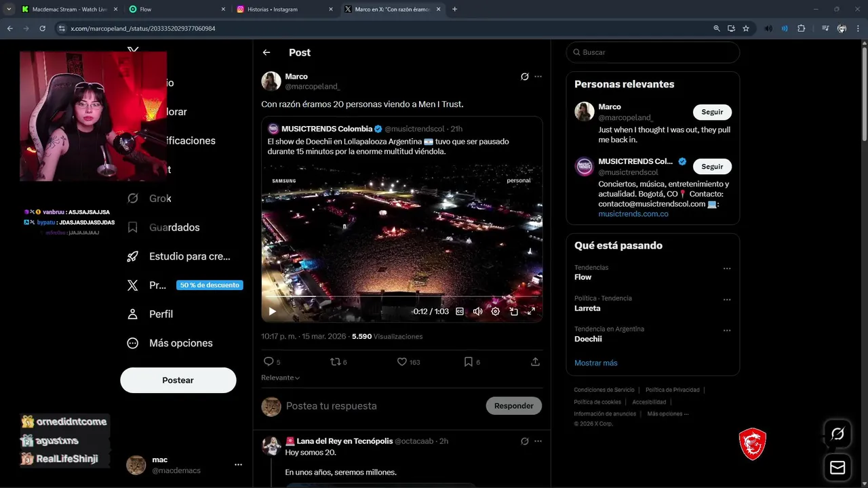
Task: Open a new browser tab
Action: click(454, 9)
